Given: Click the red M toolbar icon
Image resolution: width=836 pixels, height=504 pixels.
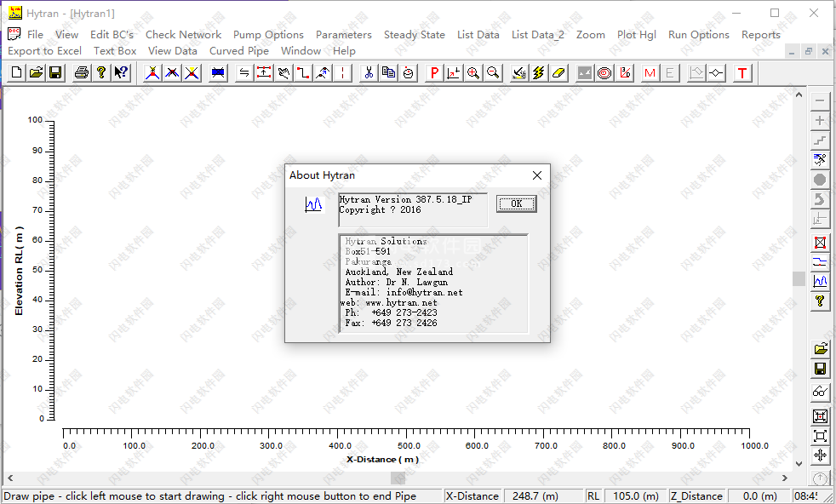Looking at the screenshot, I should pyautogui.click(x=650, y=72).
